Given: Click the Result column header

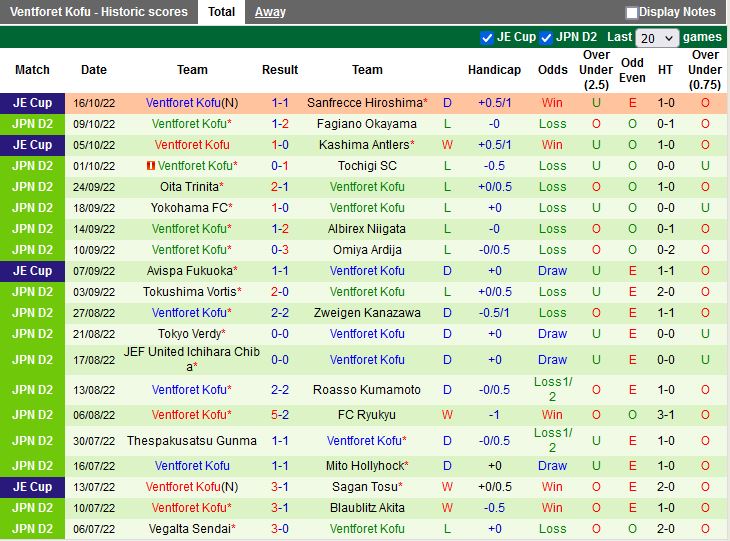Looking at the screenshot, I should click(280, 70).
